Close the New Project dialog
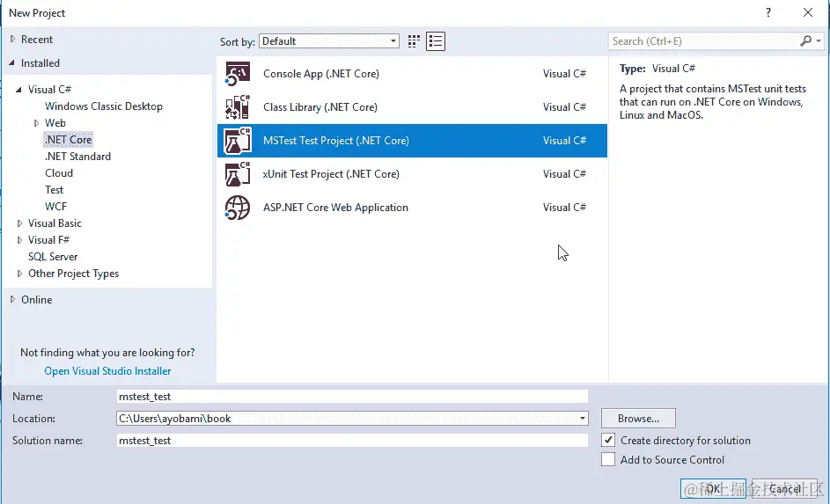Screen dimensions: 830x504 tap(808, 12)
